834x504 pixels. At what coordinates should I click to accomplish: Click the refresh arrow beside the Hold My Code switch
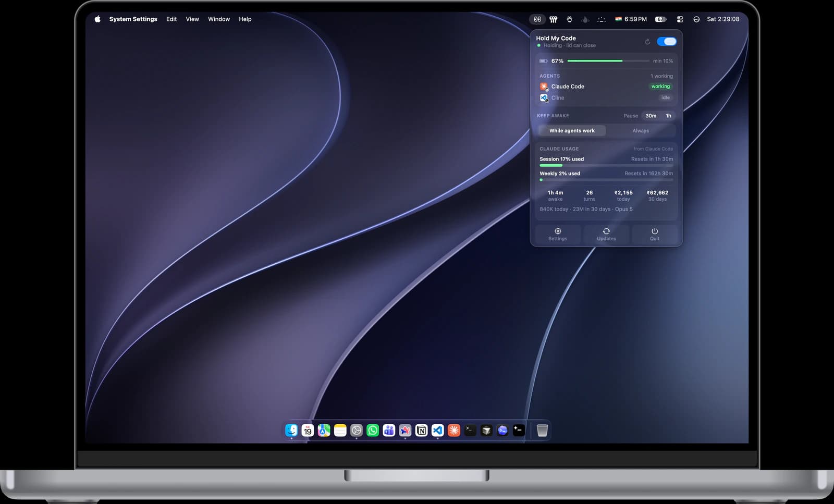point(647,42)
